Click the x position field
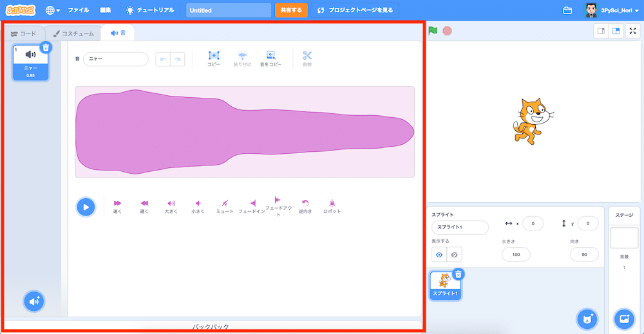The image size is (644, 334). (533, 223)
